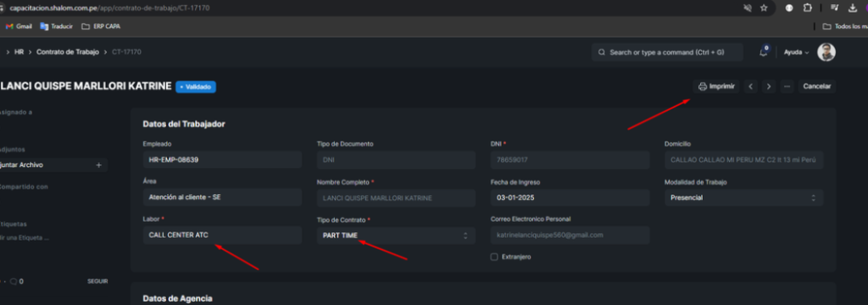868x305 pixels.
Task: Open the Gmail bookmark
Action: 19,26
